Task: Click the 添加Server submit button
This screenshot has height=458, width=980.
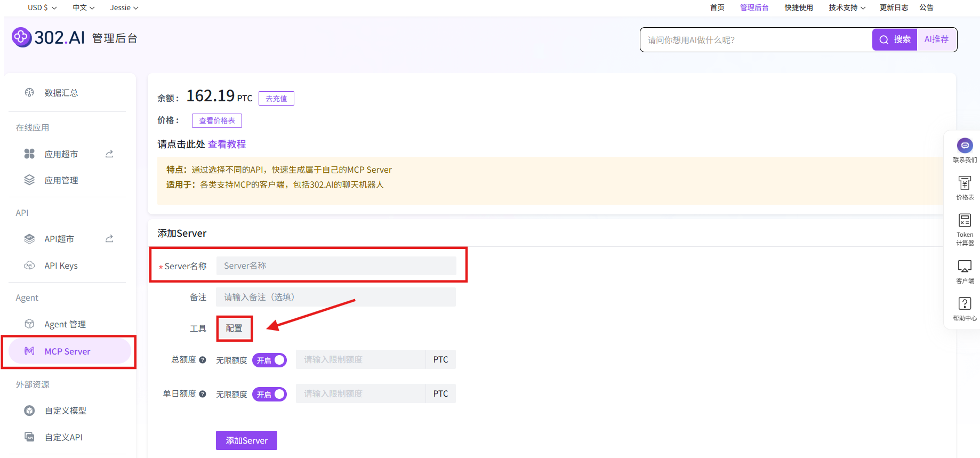Action: click(x=246, y=440)
